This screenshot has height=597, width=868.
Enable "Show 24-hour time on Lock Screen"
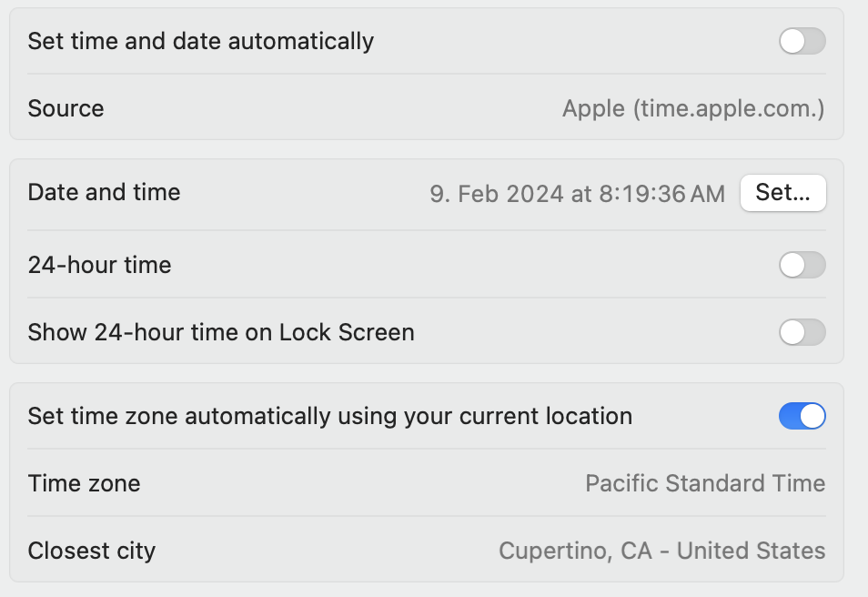point(801,332)
